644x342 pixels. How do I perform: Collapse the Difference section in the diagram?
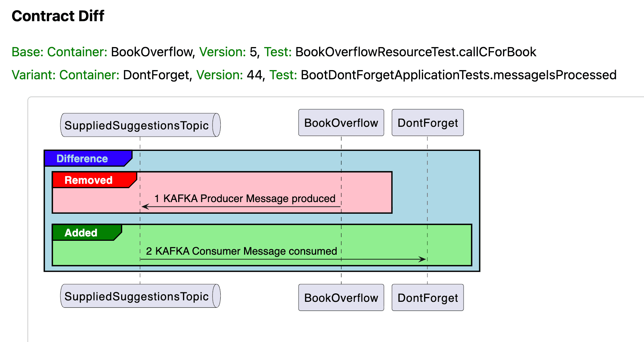(x=82, y=159)
